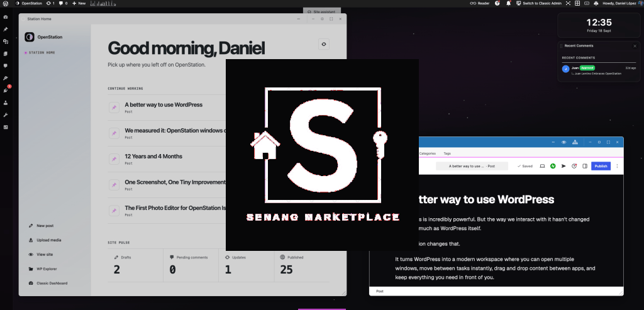Toggle the settings sidebar panel icon in the editor
This screenshot has height=310, width=644.
point(585,166)
